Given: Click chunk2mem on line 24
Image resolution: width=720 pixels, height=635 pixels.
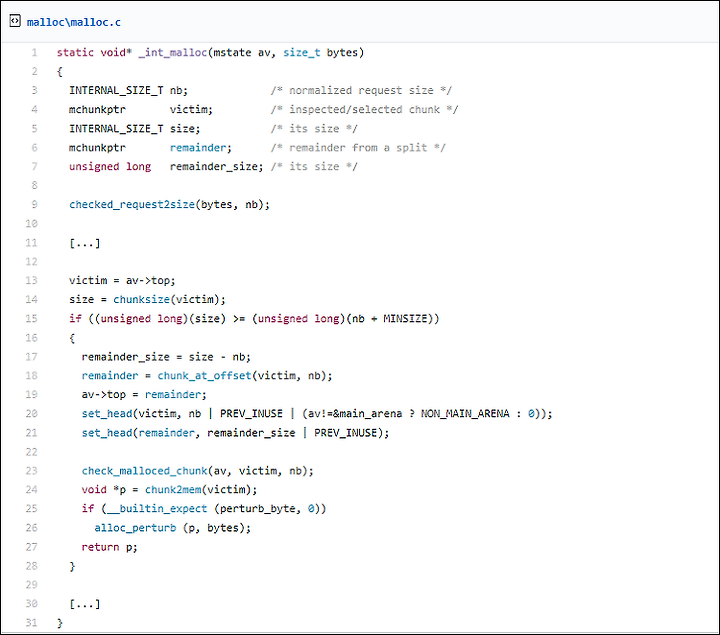Looking at the screenshot, I should pyautogui.click(x=173, y=490).
